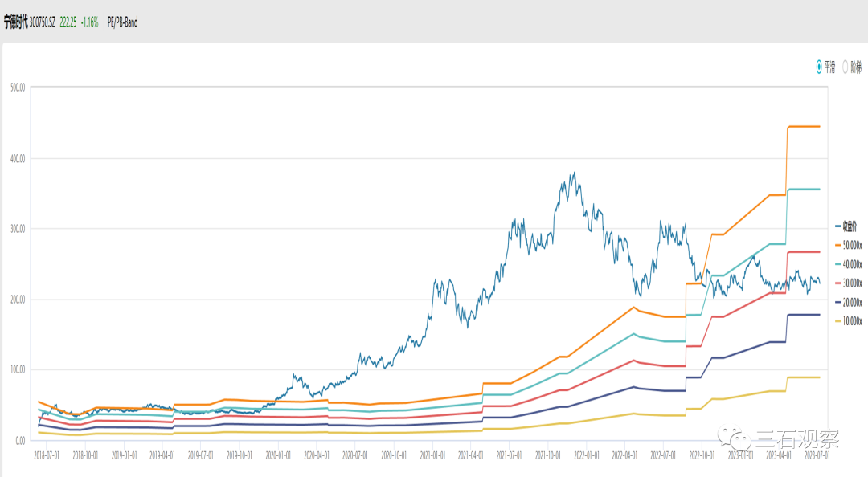This screenshot has width=868, height=477.
Task: Click the 400.00 y-axis label
Action: click(x=18, y=158)
